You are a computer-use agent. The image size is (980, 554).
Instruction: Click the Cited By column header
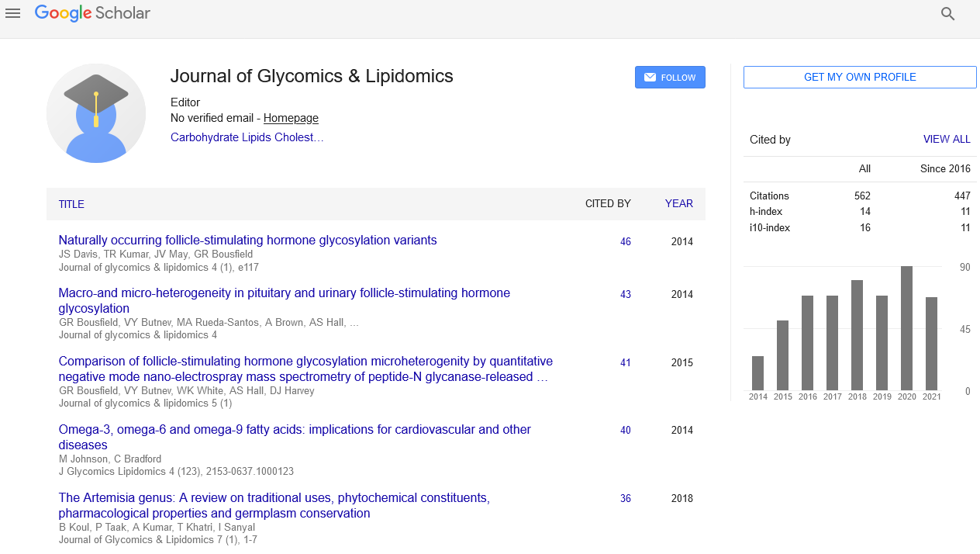pos(607,203)
